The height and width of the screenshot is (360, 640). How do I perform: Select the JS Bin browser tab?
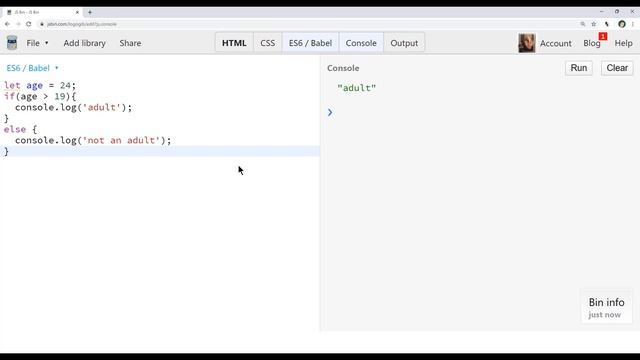[42, 12]
